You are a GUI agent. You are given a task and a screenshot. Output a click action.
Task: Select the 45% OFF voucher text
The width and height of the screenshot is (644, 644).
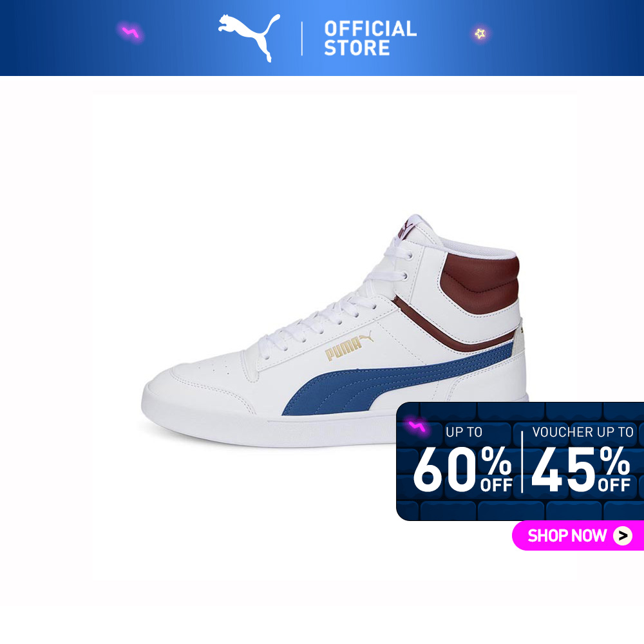click(x=581, y=469)
